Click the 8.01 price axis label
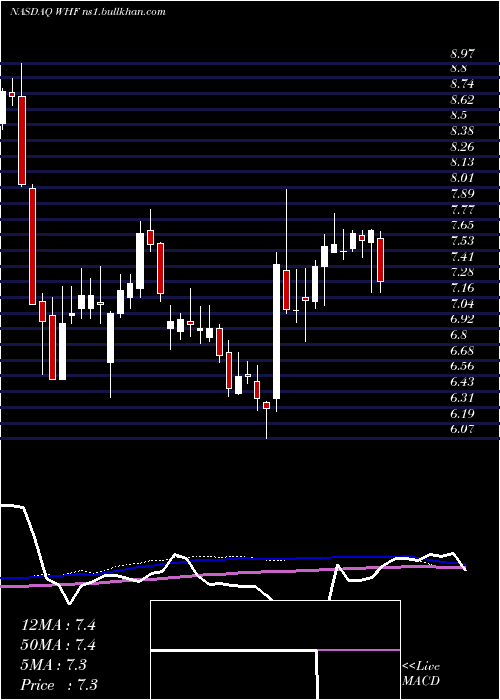 462,178
